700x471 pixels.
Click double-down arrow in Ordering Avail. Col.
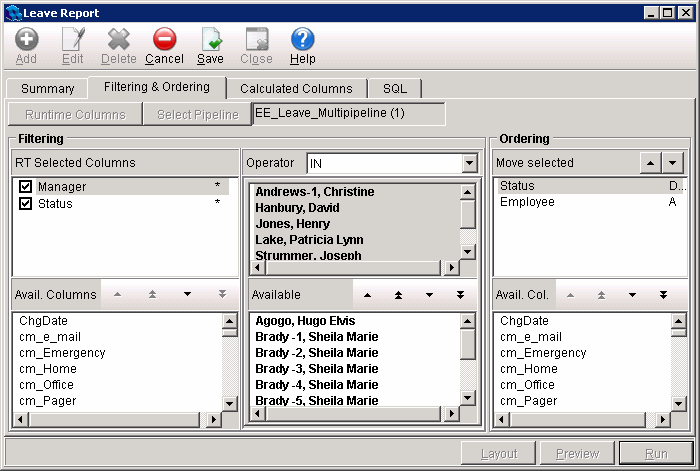point(663,295)
